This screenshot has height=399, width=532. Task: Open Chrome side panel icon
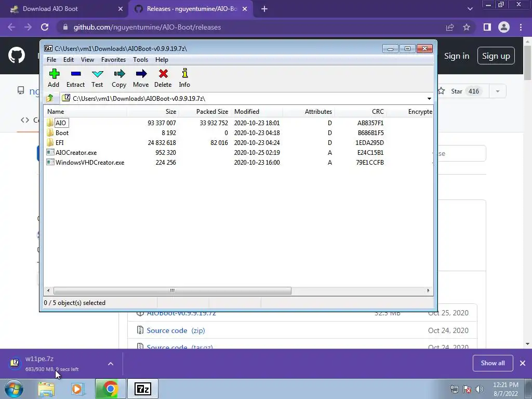tap(487, 27)
